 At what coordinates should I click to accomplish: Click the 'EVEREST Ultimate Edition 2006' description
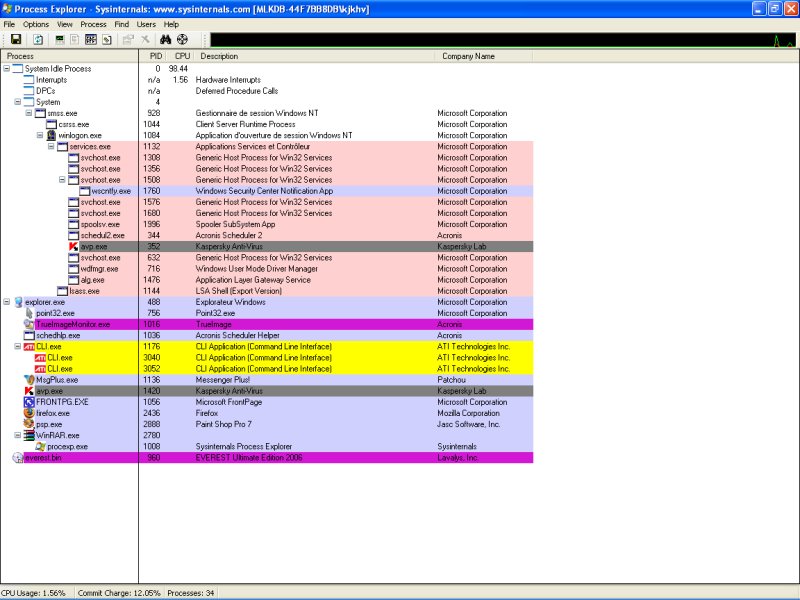249,458
